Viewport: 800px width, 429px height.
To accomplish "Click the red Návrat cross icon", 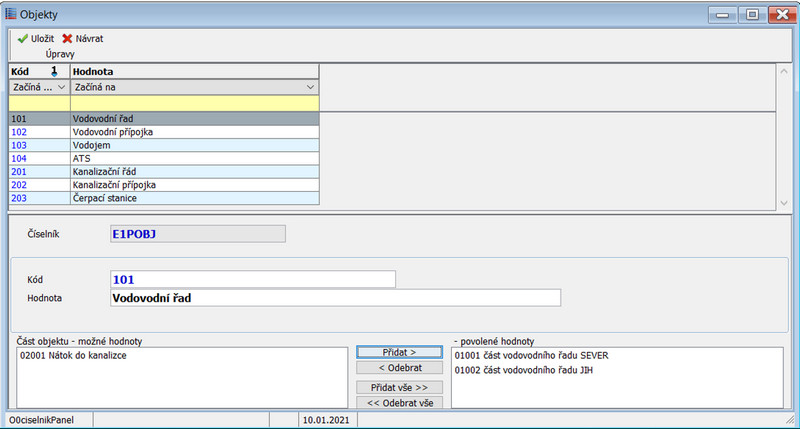I will pos(67,39).
